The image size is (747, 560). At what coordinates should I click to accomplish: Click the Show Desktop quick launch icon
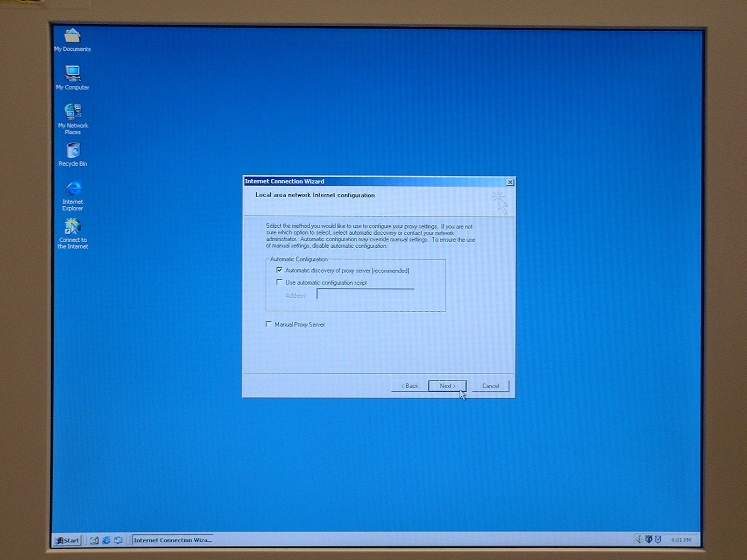pyautogui.click(x=94, y=540)
